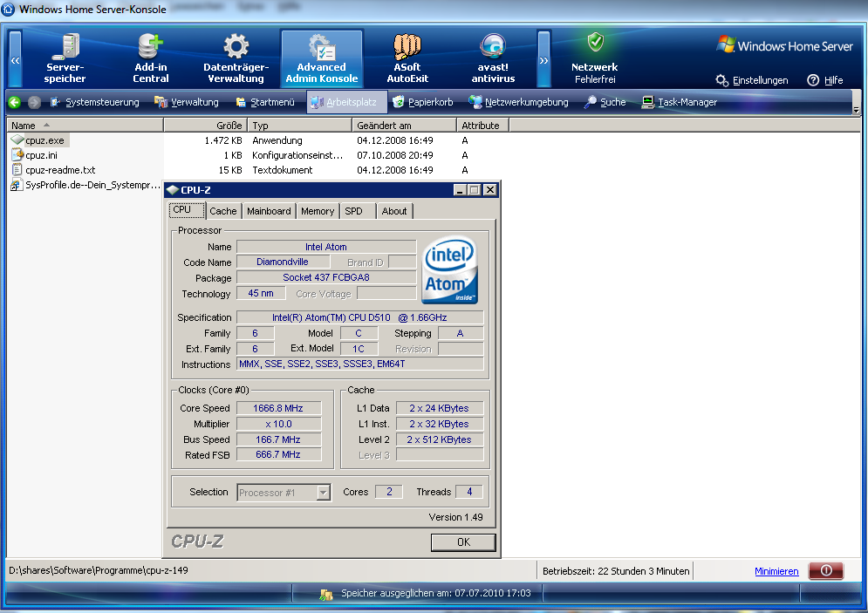Switch to the Cache tab in CPU-Z

click(222, 210)
